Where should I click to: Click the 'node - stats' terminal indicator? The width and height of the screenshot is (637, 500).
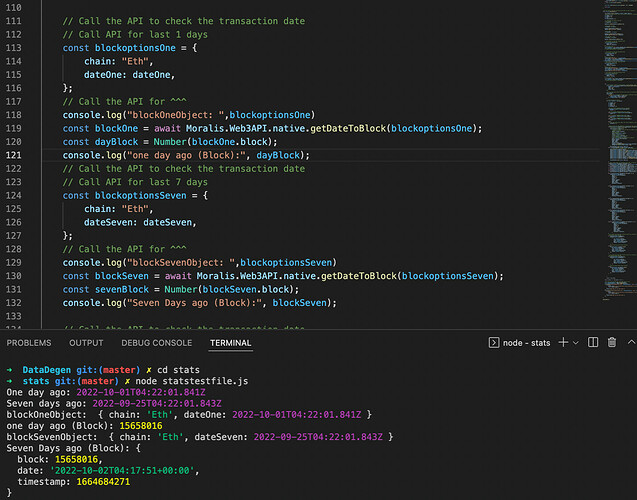coord(519,343)
